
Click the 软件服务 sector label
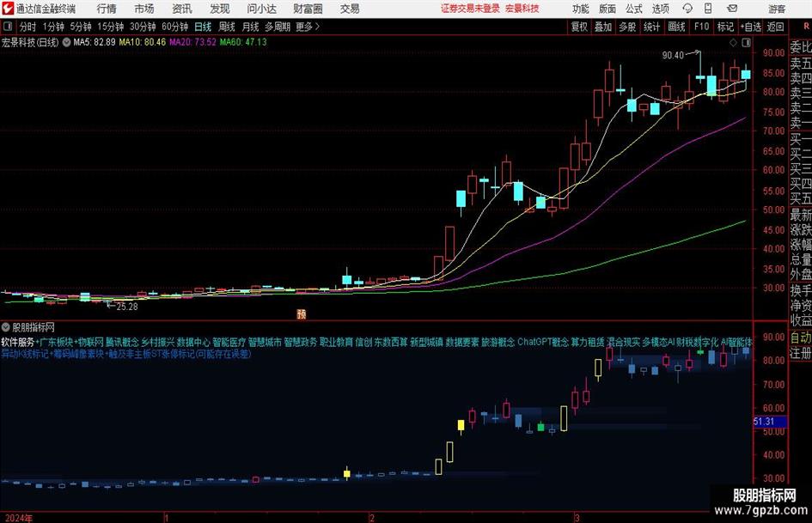pyautogui.click(x=18, y=343)
